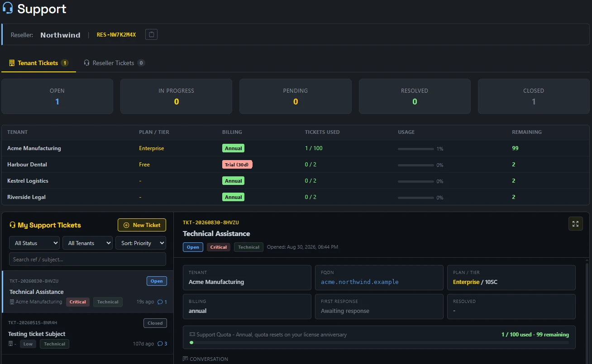Image resolution: width=592 pixels, height=364 pixels.
Task: Click Critical badge in ticket detail header
Action: (219, 247)
